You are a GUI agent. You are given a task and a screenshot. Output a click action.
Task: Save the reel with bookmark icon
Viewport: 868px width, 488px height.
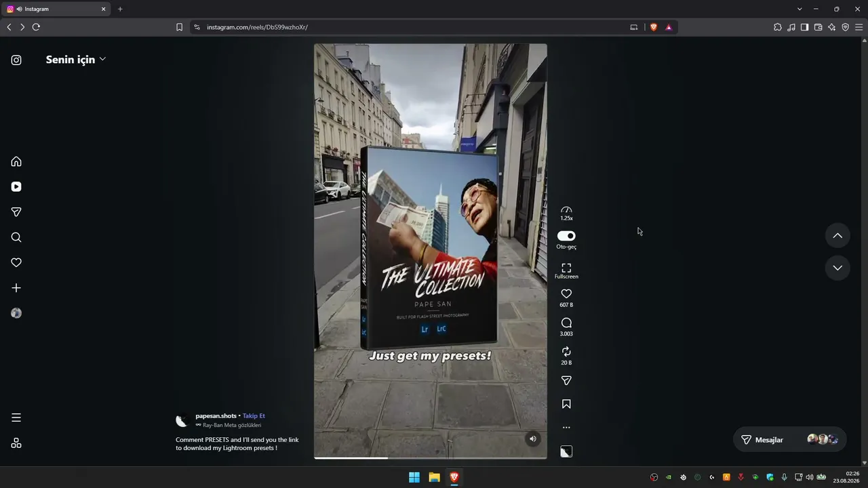coord(566,404)
